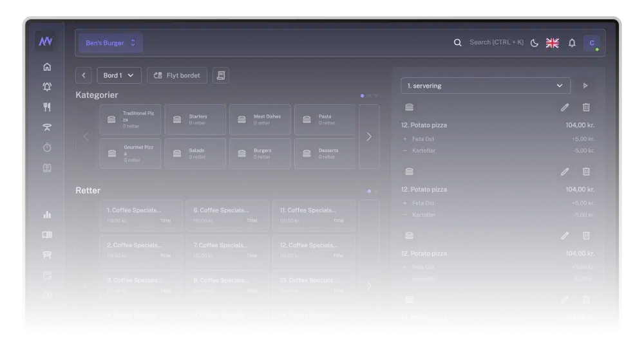
Task: Delete the first Potato pizza order item
Action: point(586,107)
